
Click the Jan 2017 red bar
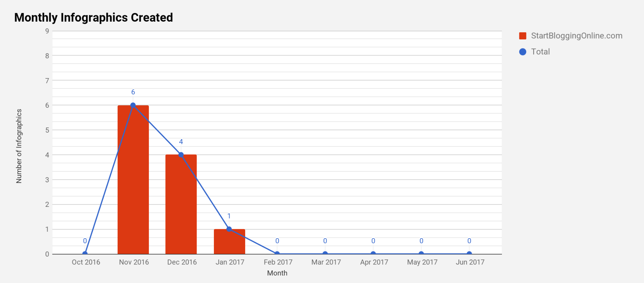(x=229, y=242)
